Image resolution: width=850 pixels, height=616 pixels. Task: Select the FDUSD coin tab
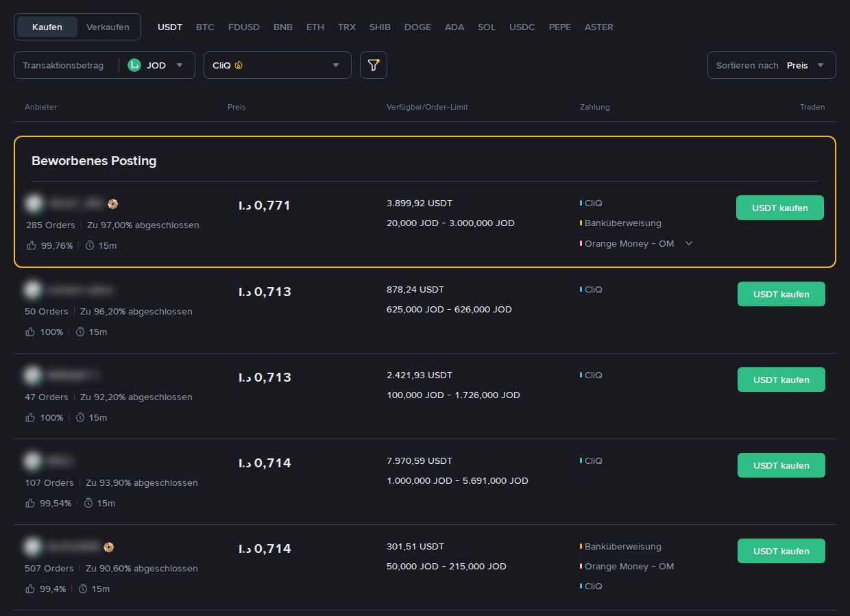point(244,27)
